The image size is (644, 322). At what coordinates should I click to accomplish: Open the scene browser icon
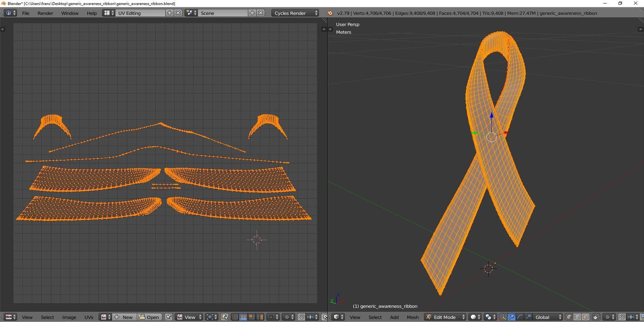coord(191,13)
